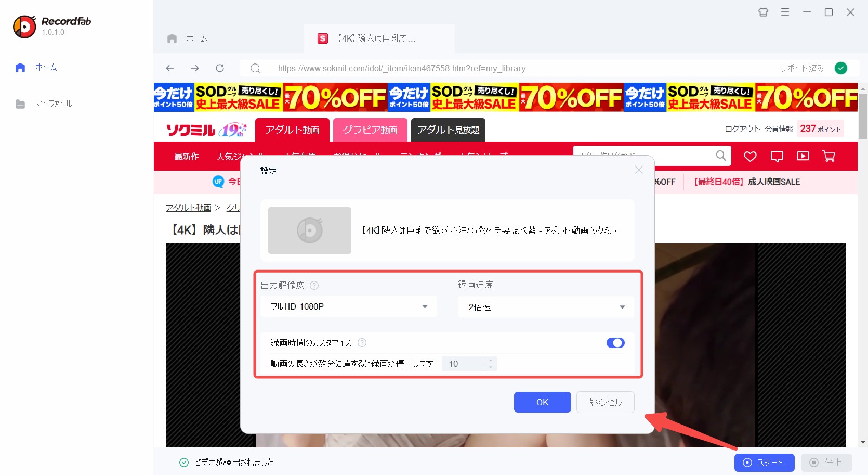
Task: Click the search icon in the address bar
Action: click(x=255, y=68)
